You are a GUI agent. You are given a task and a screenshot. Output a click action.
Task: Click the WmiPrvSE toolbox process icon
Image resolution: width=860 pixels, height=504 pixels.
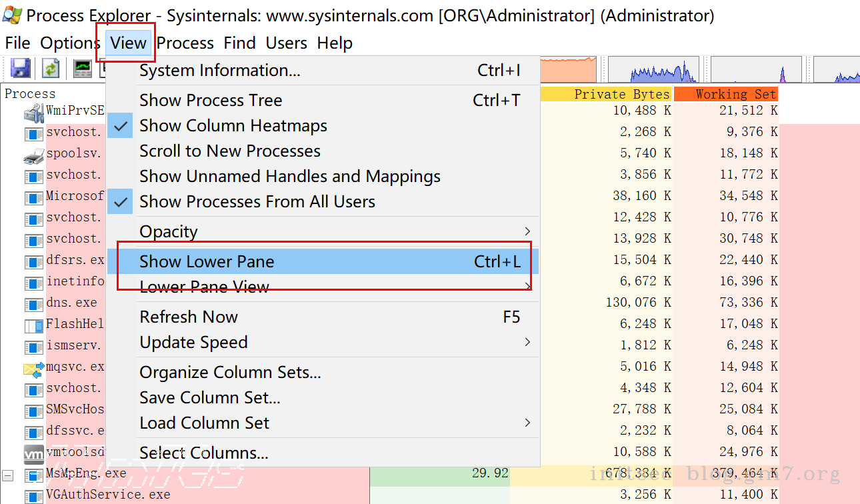coord(33,112)
